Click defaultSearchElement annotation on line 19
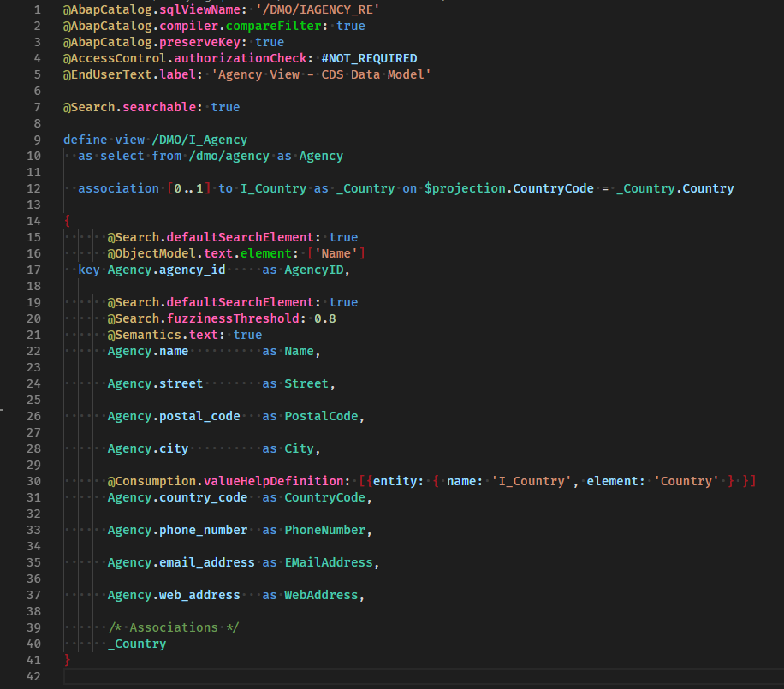 pos(240,302)
